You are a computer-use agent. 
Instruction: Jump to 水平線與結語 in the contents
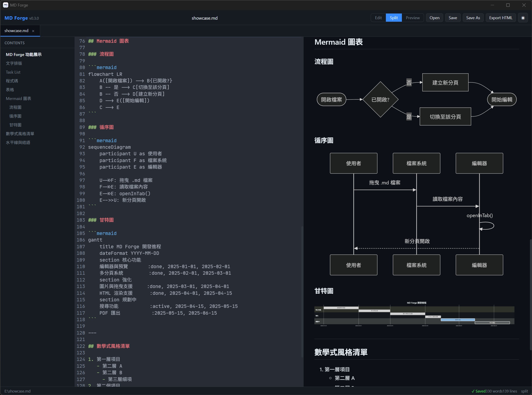coord(18,142)
